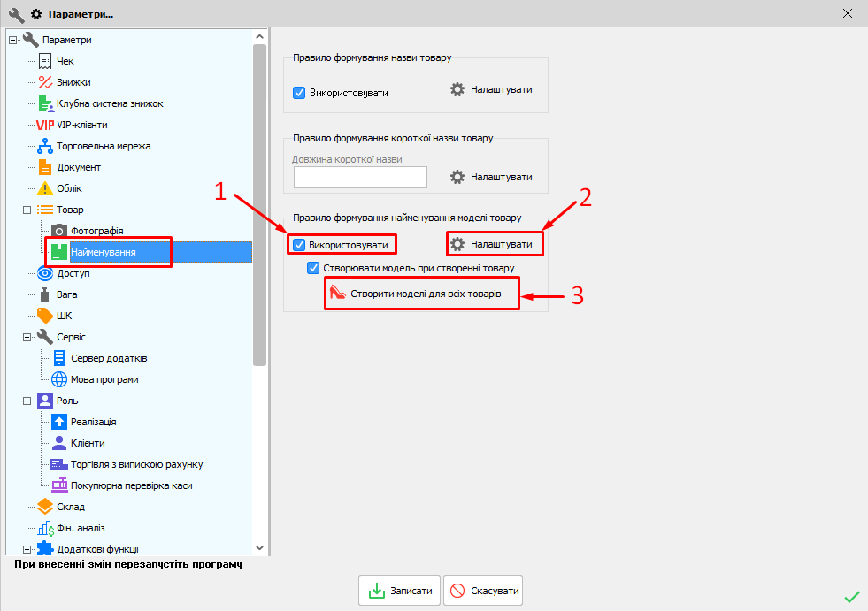The image size is (868, 611).
Task: Select the orange barcode tag icon ШК
Action: [x=45, y=316]
